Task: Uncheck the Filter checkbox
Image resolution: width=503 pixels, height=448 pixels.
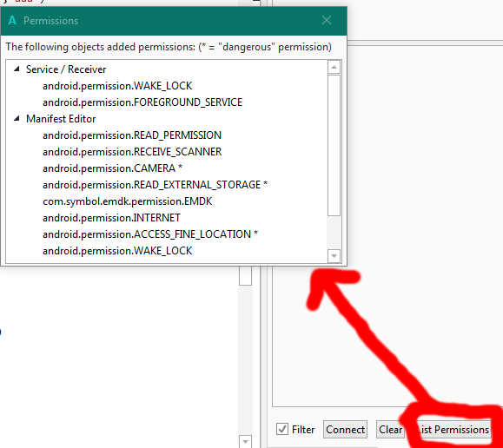Action: coord(282,429)
